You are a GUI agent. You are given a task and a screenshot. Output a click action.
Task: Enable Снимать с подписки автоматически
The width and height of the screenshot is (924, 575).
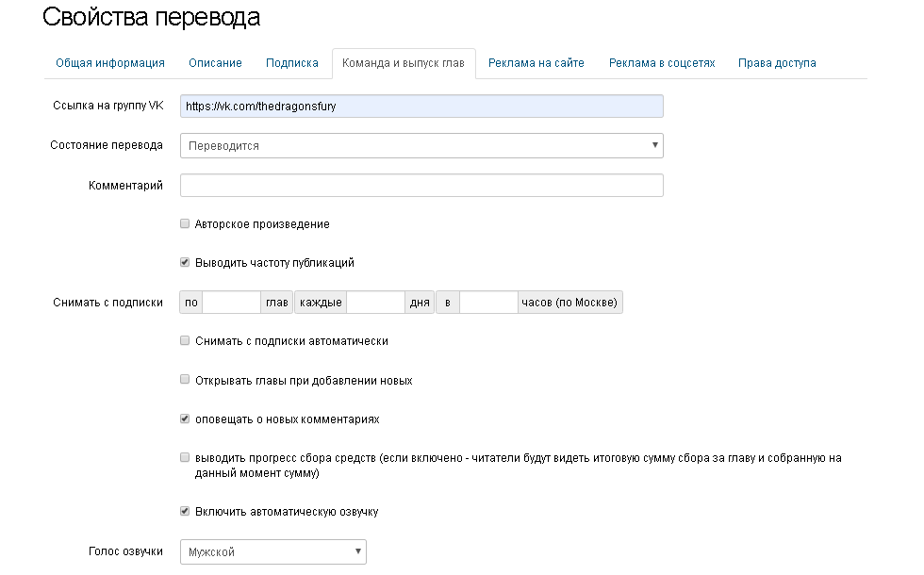point(185,341)
